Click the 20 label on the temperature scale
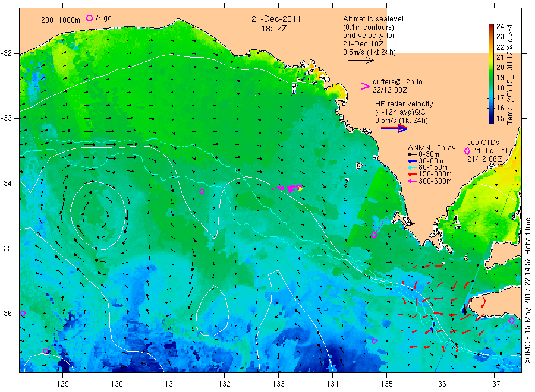 [500, 68]
